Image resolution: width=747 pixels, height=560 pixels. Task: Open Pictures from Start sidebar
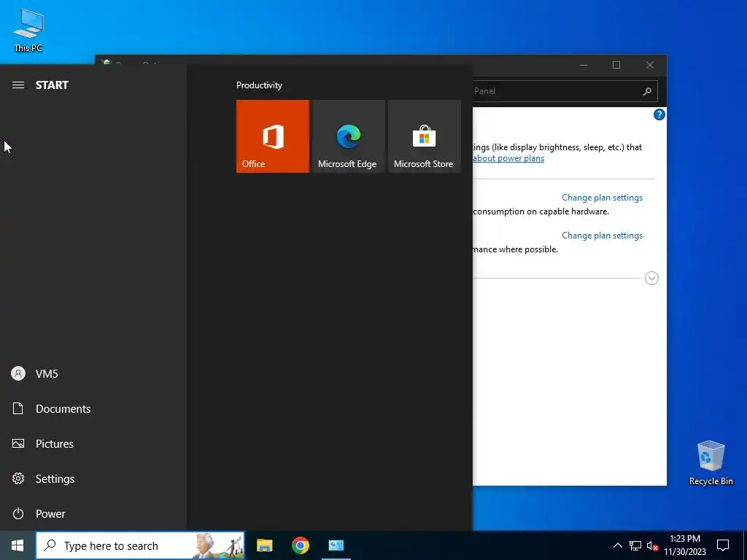click(93, 444)
